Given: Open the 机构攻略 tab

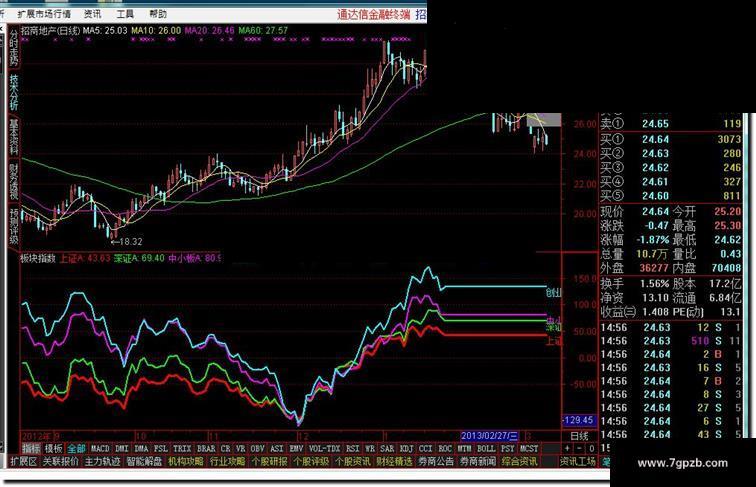Looking at the screenshot, I should point(186,461).
